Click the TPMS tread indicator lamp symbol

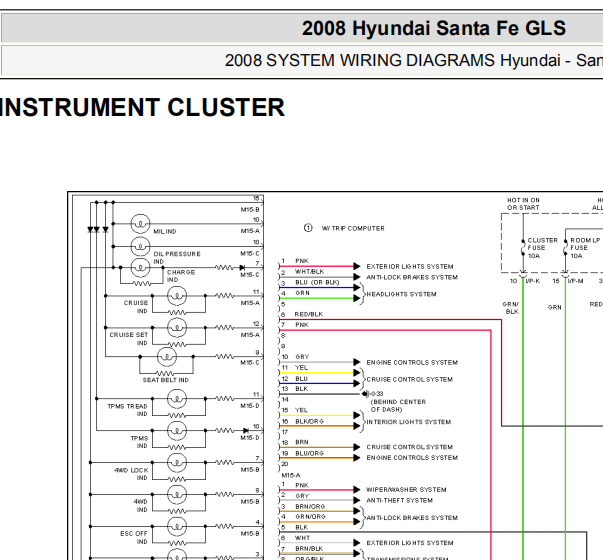click(x=177, y=399)
